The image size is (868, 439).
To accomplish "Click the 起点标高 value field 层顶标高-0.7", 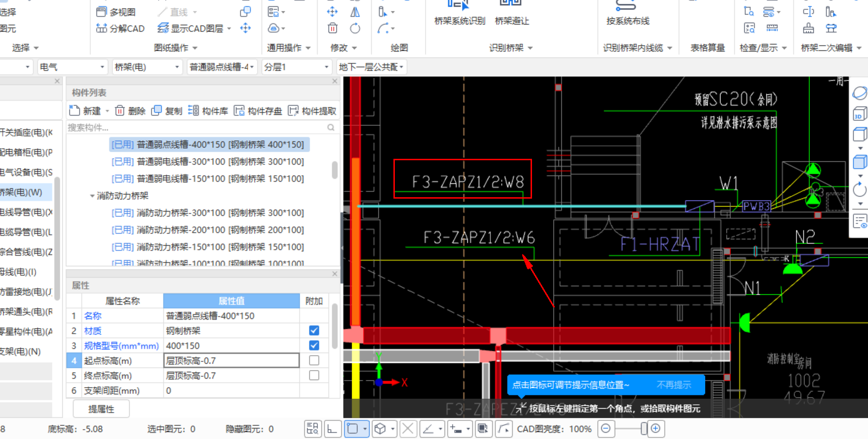I will [x=232, y=360].
